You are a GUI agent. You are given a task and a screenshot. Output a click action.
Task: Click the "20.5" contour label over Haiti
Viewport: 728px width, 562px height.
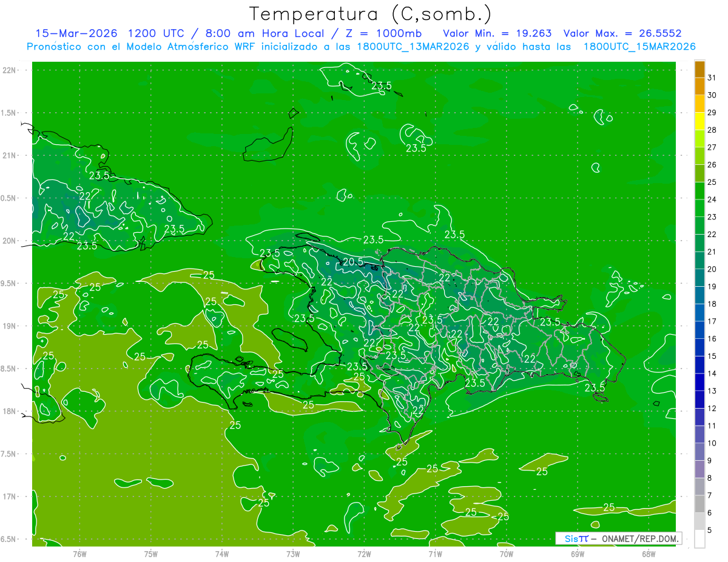[353, 262]
